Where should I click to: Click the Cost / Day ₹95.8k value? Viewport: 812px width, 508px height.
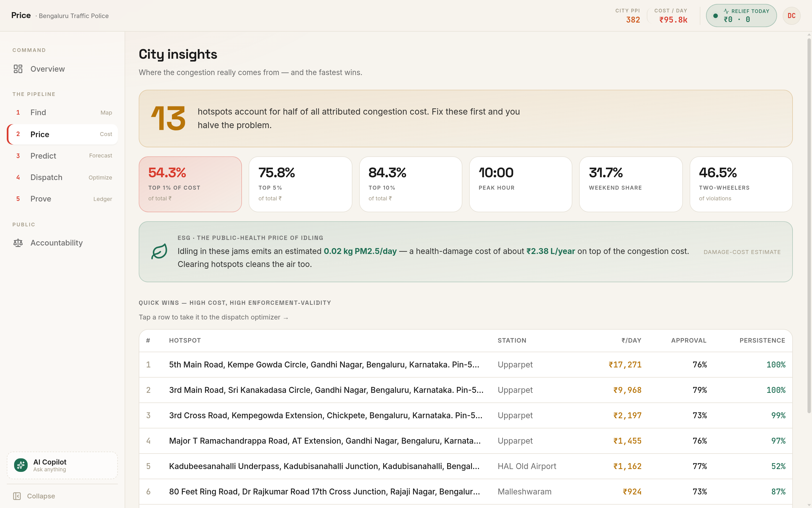tap(673, 20)
